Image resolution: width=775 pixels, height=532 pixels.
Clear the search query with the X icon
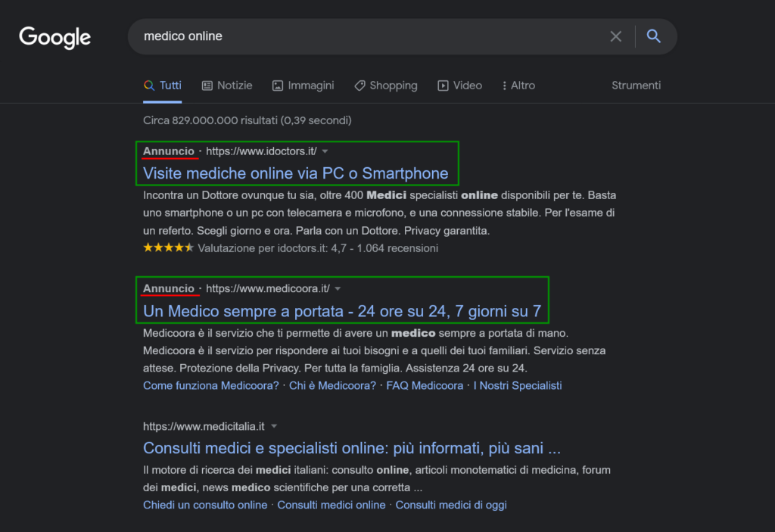click(615, 36)
